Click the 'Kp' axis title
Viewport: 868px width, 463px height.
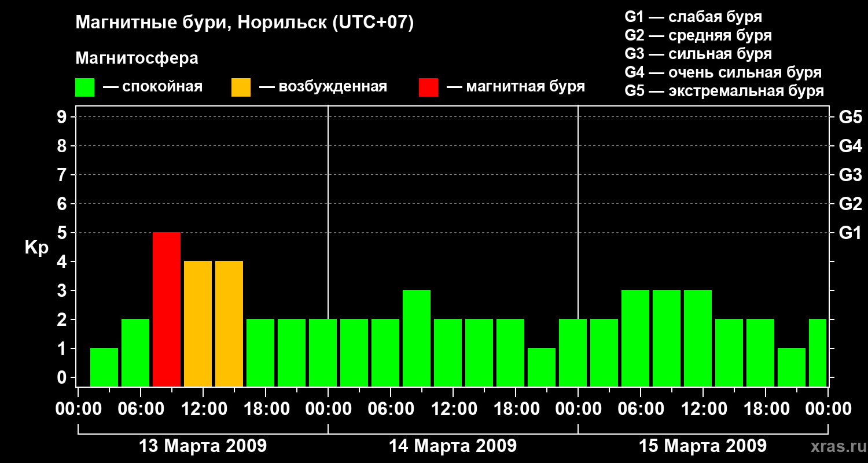pyautogui.click(x=36, y=248)
